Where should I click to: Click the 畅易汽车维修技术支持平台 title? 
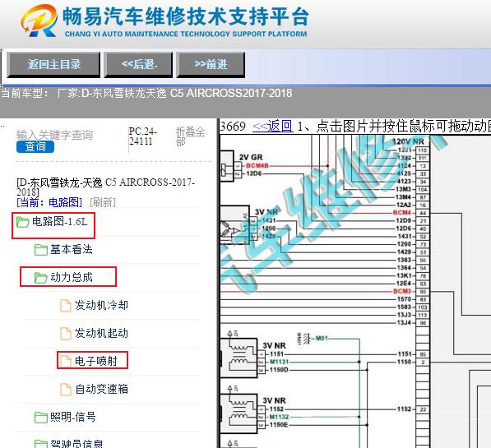tap(186, 16)
